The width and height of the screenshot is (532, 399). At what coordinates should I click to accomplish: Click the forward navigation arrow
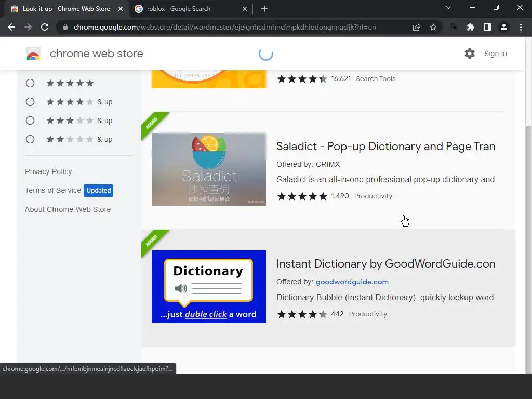(28, 27)
